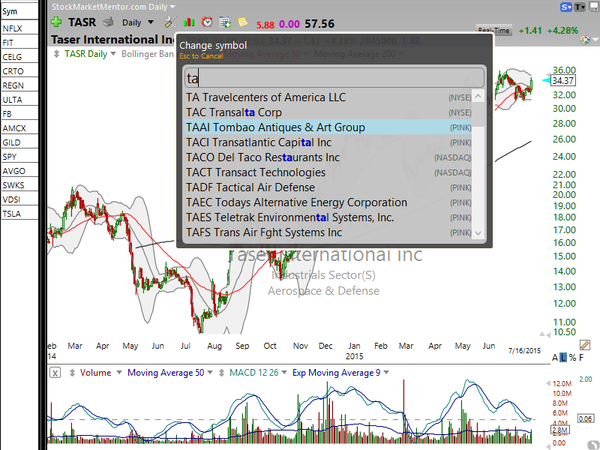Click the reorder arrows before MACD 12 26
The height and width of the screenshot is (450, 600).
tap(221, 373)
